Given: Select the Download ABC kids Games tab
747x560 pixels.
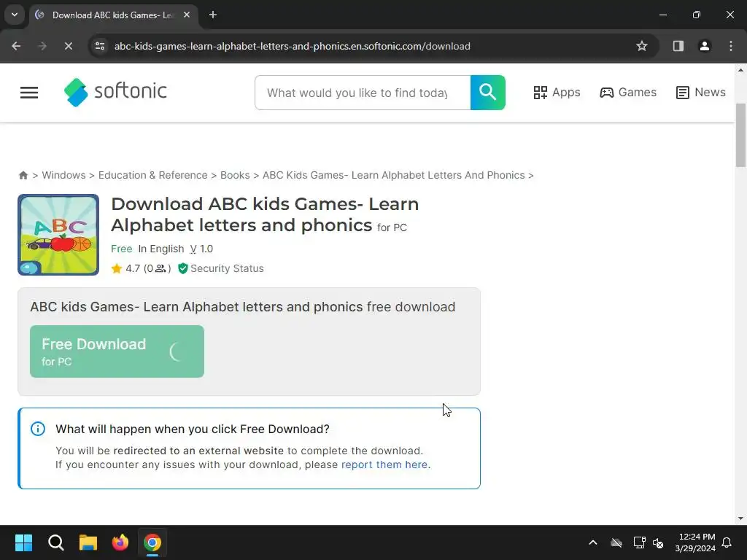Looking at the screenshot, I should tap(113, 15).
